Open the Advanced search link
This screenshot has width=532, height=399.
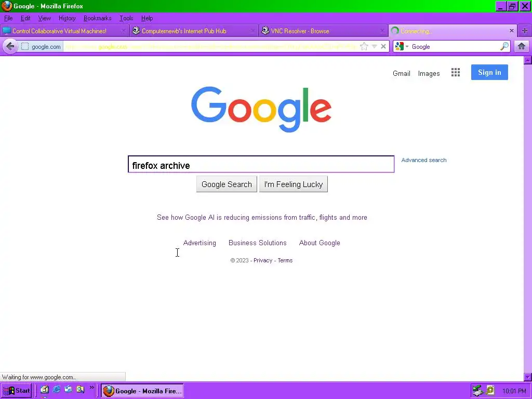click(424, 160)
